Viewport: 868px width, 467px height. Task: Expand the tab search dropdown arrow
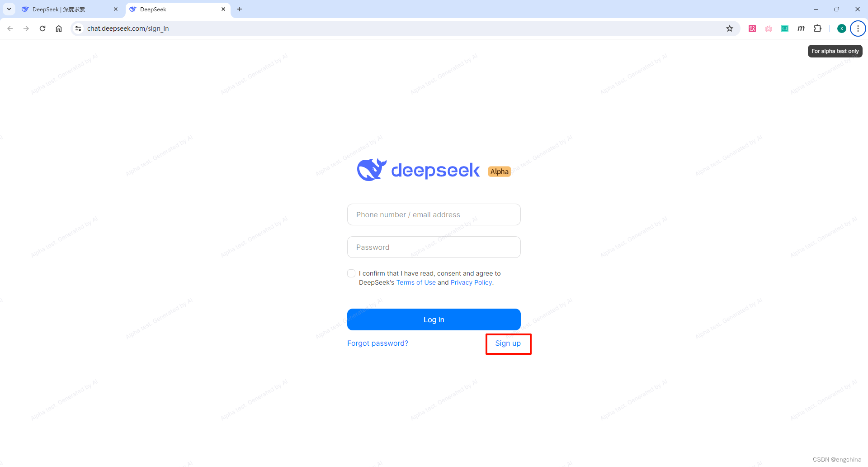click(x=9, y=9)
